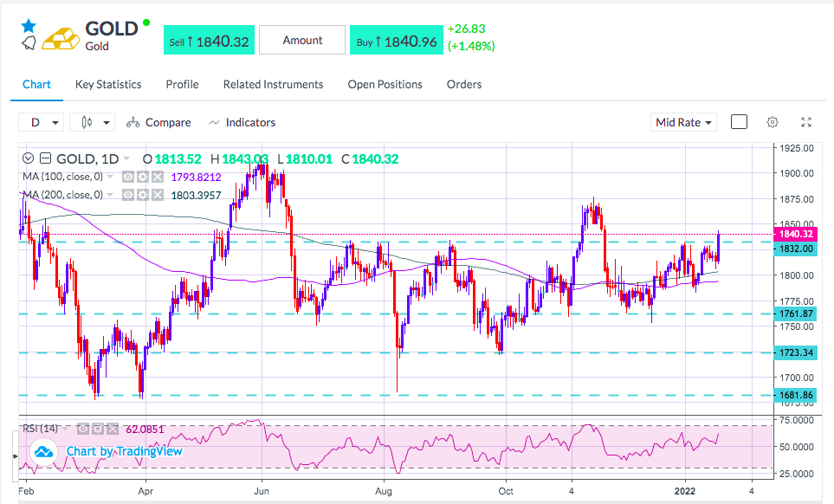The height and width of the screenshot is (504, 834).
Task: Open MA 200 indicator settings gear
Action: click(142, 195)
